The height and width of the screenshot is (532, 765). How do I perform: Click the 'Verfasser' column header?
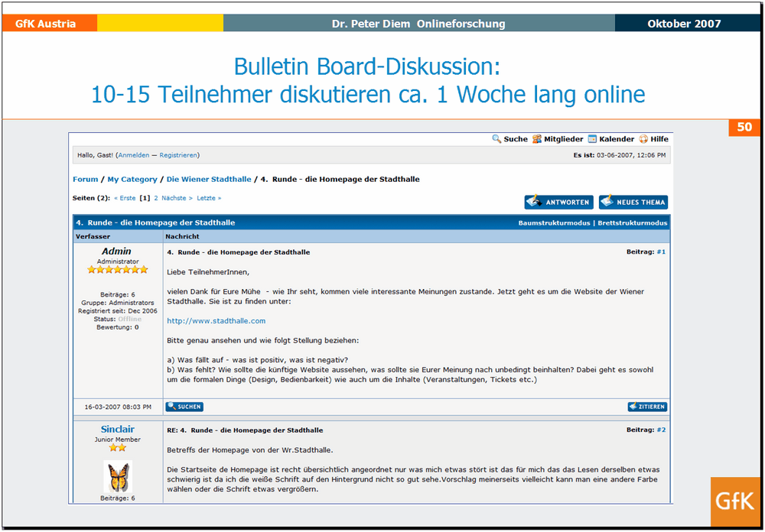point(93,236)
